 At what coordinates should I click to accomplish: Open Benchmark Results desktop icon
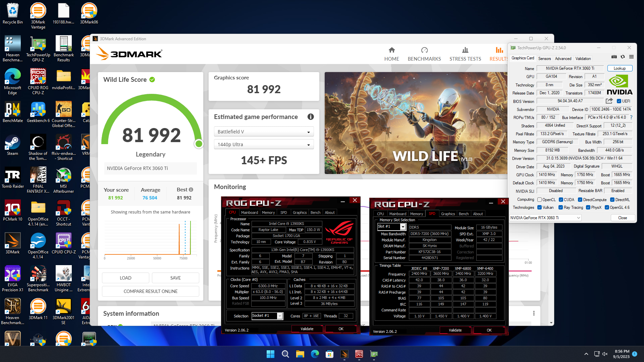[64, 49]
